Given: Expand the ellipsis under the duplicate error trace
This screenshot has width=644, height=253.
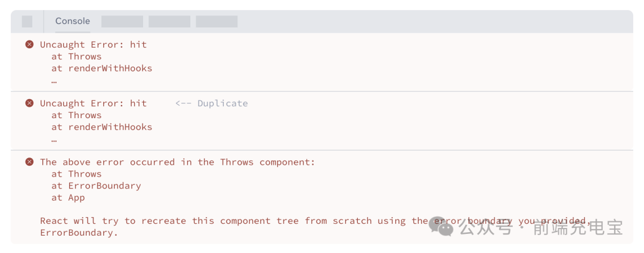Looking at the screenshot, I should 54,139.
